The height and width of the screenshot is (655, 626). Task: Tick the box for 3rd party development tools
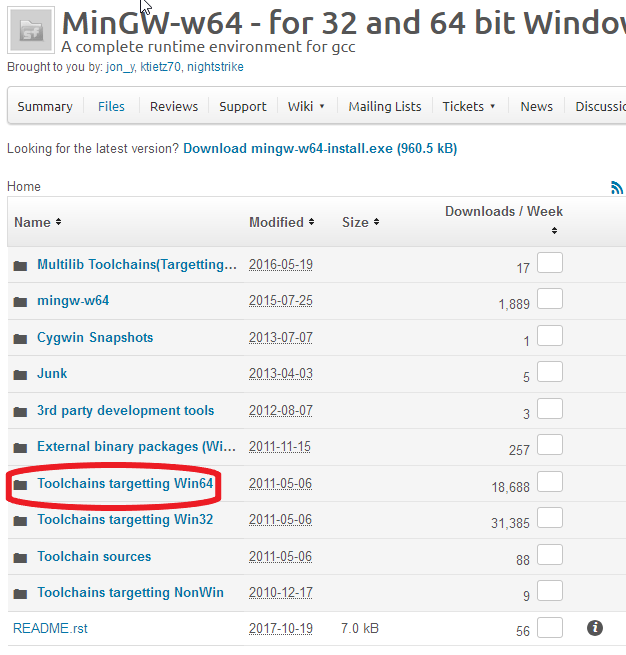click(550, 409)
